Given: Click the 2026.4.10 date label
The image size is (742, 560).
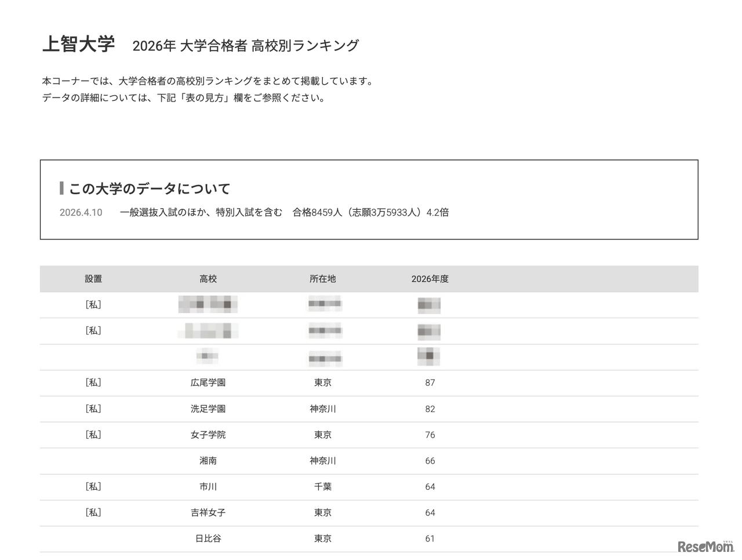Looking at the screenshot, I should pos(80,212).
